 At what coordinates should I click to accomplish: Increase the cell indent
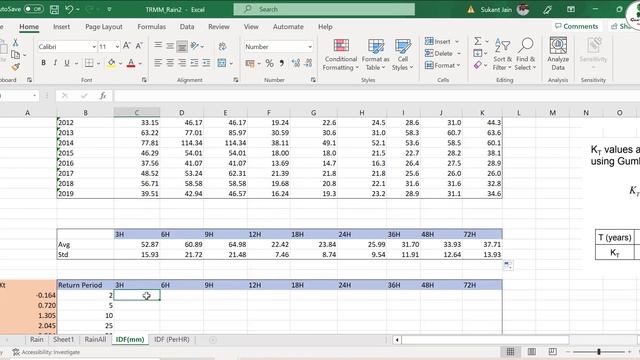click(x=206, y=63)
